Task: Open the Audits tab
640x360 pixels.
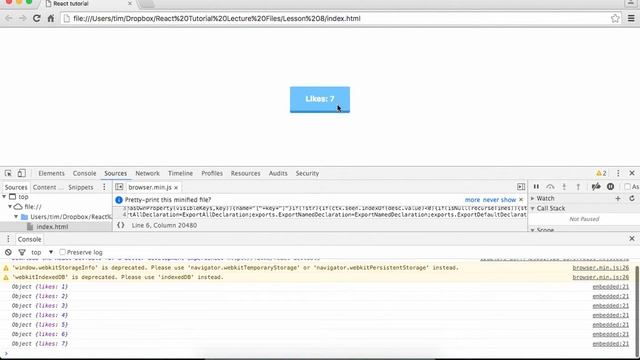Action: point(278,173)
